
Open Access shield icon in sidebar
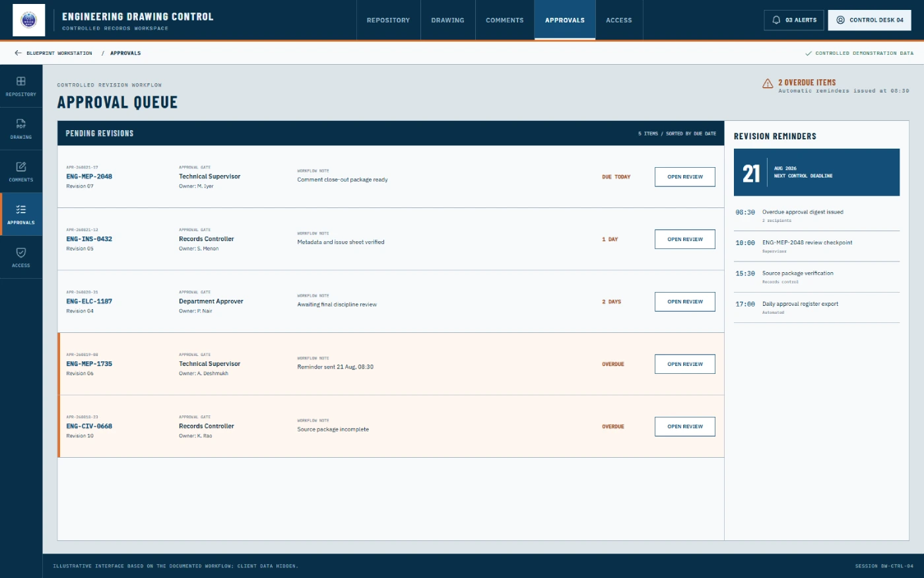tap(21, 252)
